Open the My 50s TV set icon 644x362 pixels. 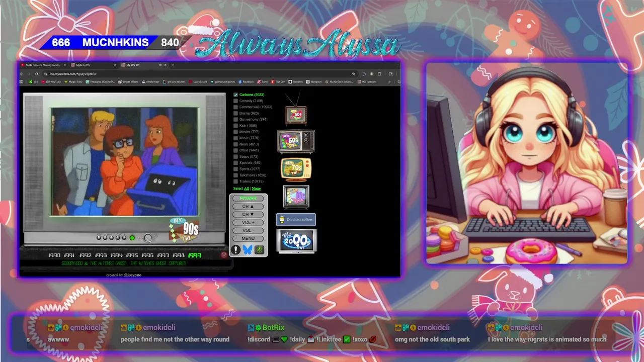[x=296, y=115]
